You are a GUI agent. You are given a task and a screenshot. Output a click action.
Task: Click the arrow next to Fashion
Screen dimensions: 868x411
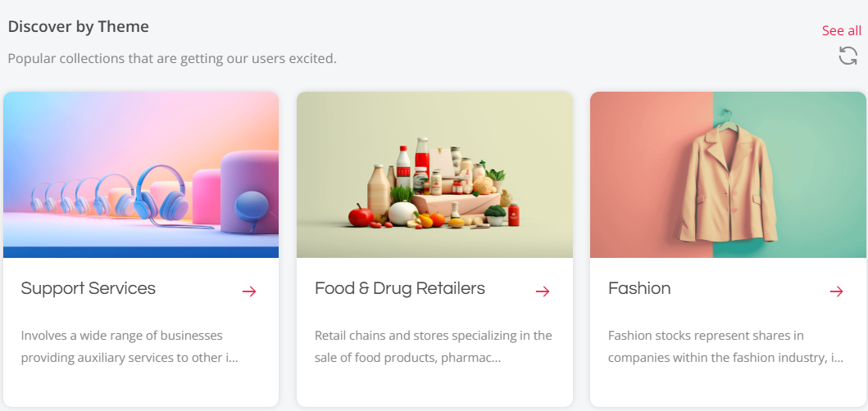pyautogui.click(x=836, y=291)
